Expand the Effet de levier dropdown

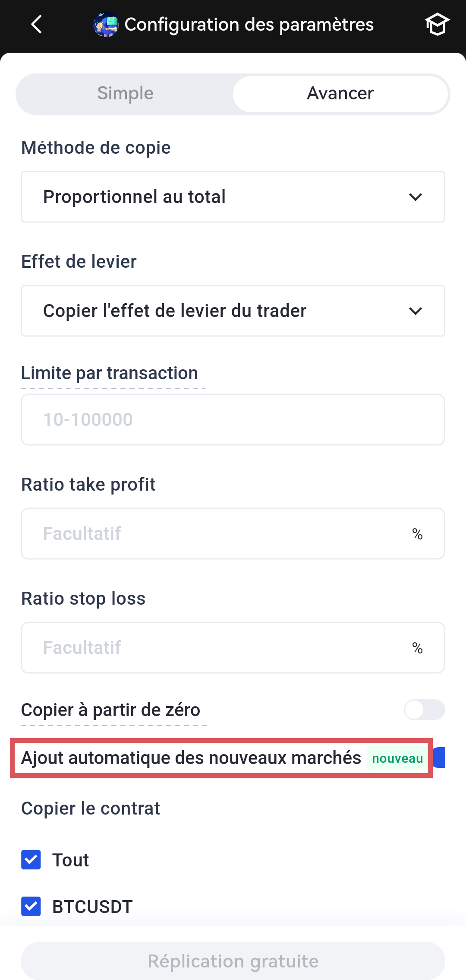coord(233,311)
